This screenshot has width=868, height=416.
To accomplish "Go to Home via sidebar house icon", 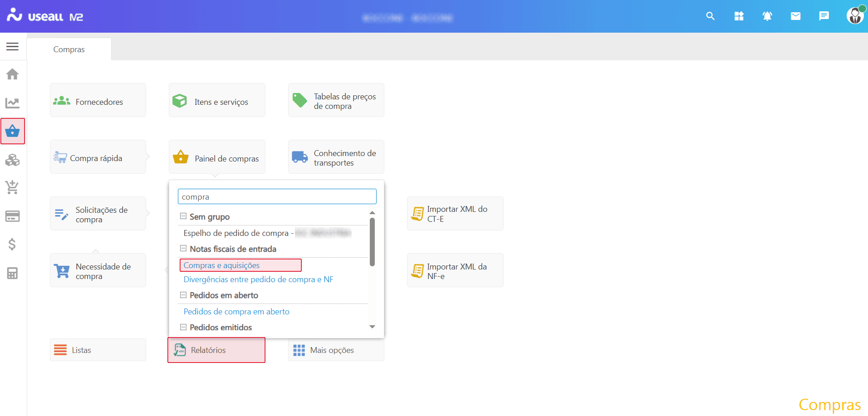I will pyautogui.click(x=13, y=74).
